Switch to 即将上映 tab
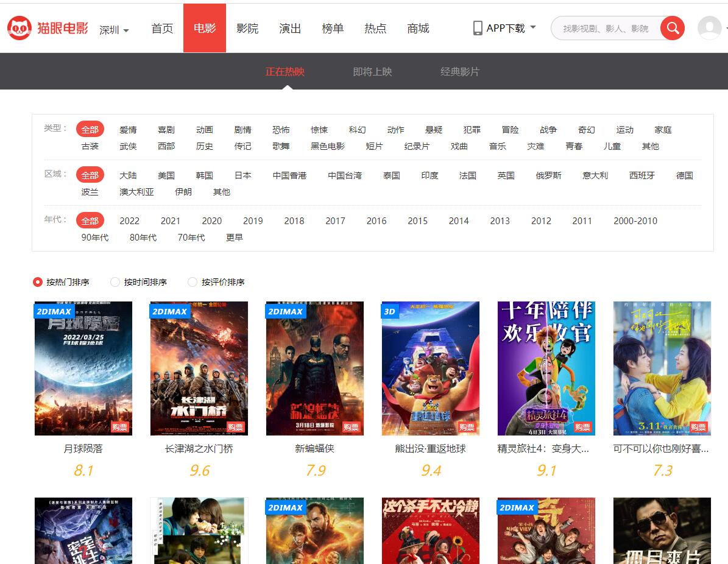Image resolution: width=728 pixels, height=564 pixels. [x=372, y=71]
